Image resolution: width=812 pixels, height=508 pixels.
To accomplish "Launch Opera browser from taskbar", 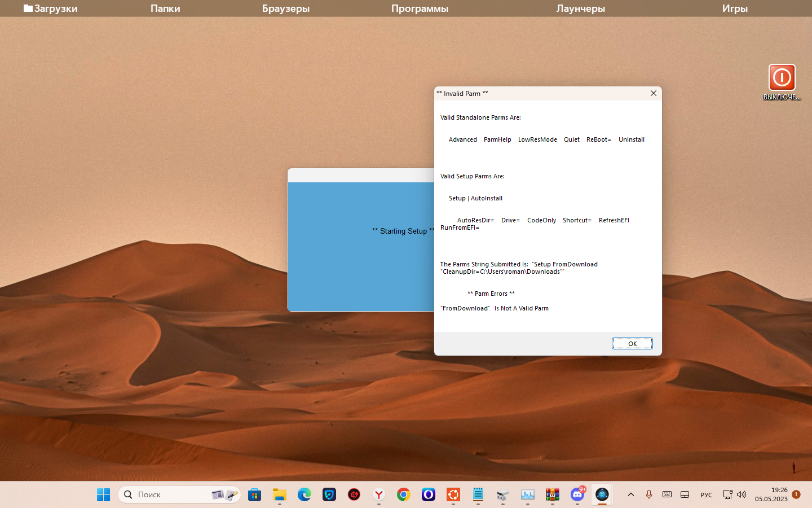I will pyautogui.click(x=429, y=494).
